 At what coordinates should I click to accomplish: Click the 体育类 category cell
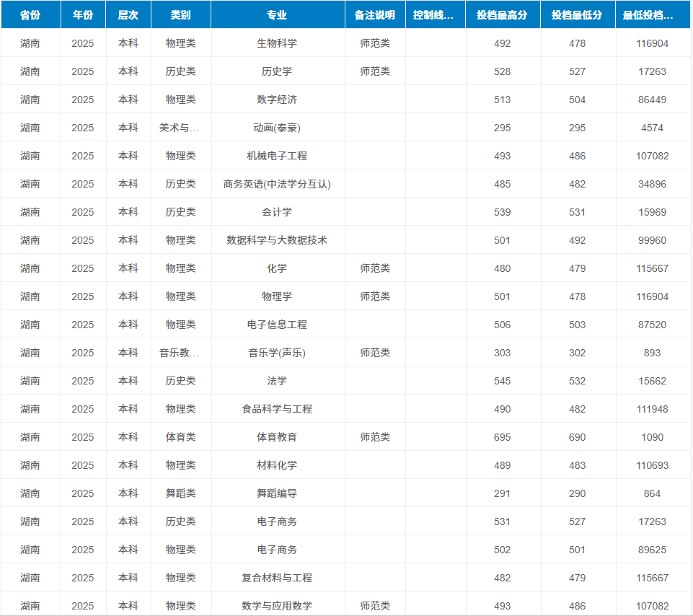point(181,437)
